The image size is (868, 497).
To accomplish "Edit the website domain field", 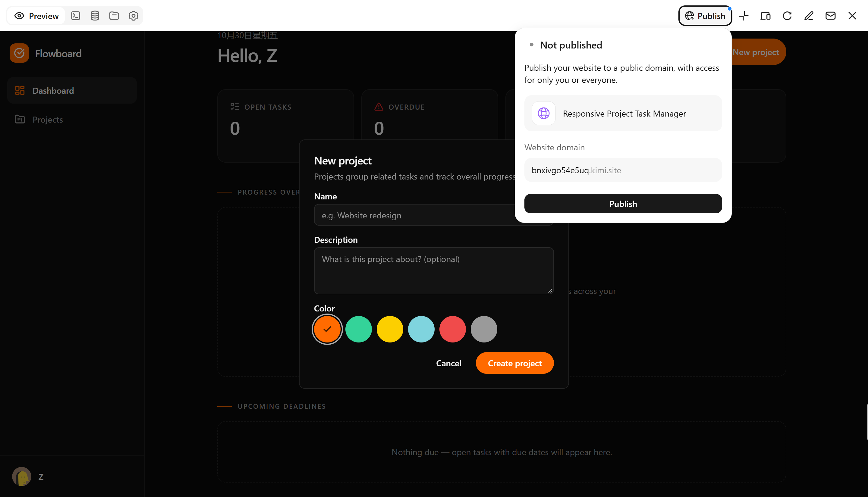I will tap(623, 170).
